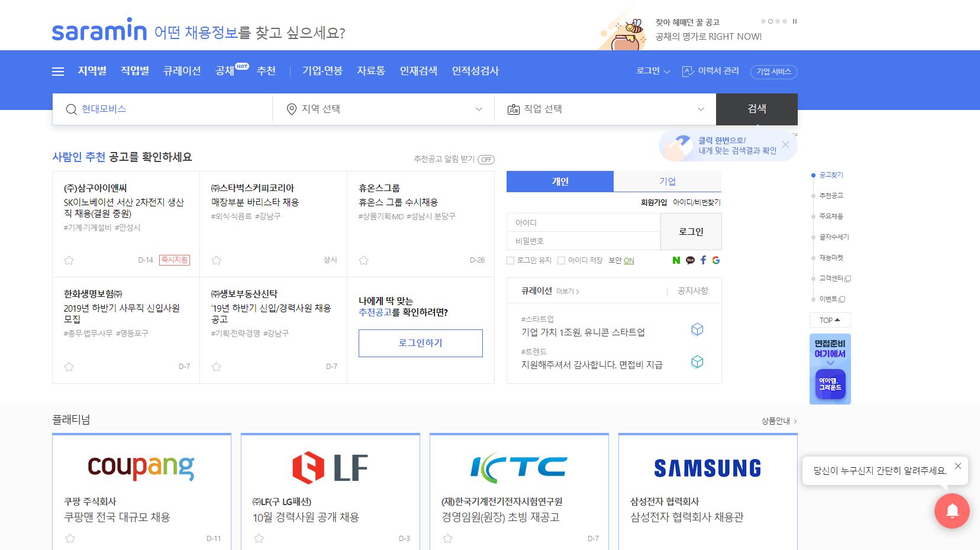This screenshot has width=980, height=550.
Task: Click the 회원가입 link
Action: [654, 202]
